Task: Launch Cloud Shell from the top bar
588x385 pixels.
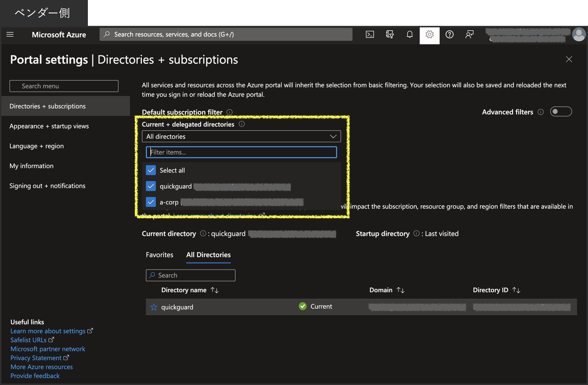Action: (x=370, y=34)
